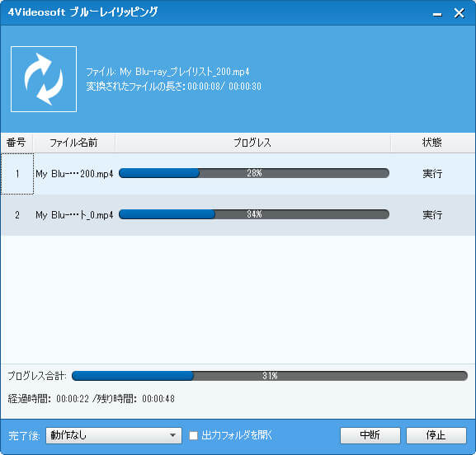
Task: Close the 4Videosoft ripping window
Action: (x=459, y=13)
